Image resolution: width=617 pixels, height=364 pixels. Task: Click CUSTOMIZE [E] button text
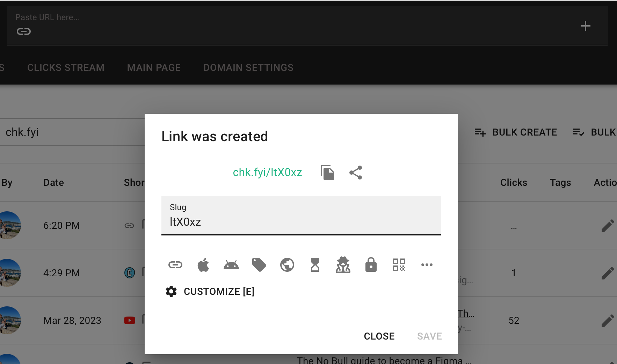[x=219, y=291]
